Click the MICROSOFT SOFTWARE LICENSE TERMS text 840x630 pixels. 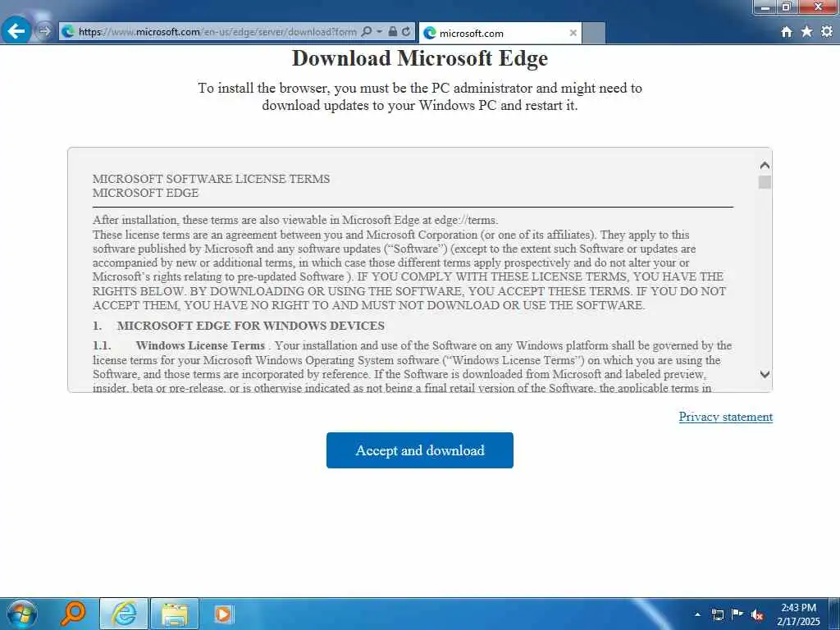point(211,179)
